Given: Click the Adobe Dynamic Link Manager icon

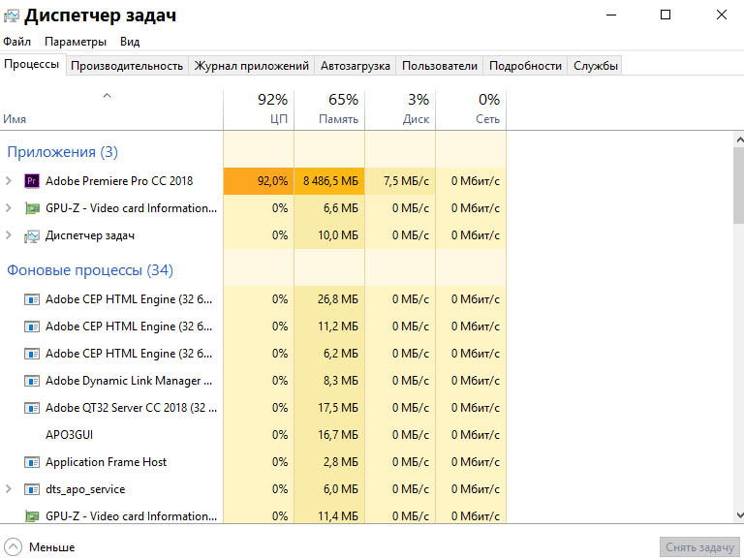Looking at the screenshot, I should tap(32, 381).
